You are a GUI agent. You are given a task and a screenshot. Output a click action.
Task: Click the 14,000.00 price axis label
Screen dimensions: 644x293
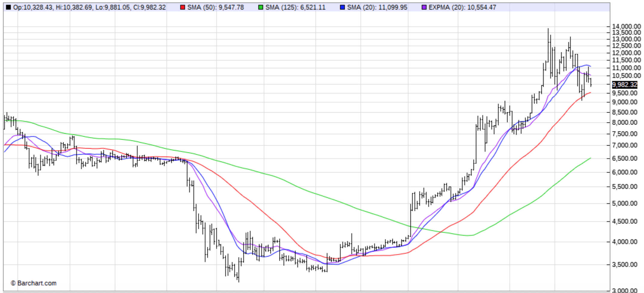click(x=627, y=26)
